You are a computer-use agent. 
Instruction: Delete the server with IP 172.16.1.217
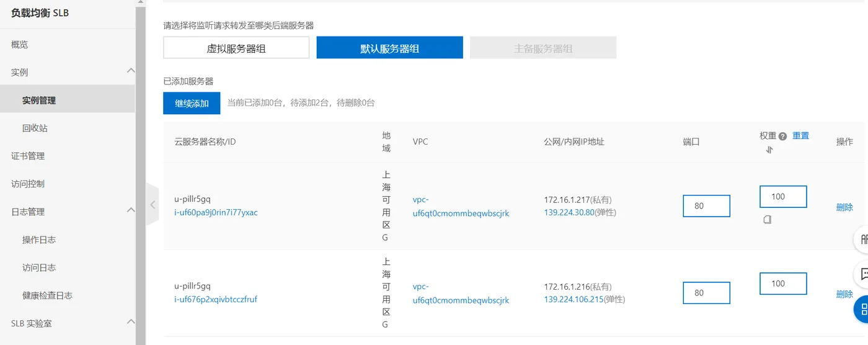pos(844,207)
